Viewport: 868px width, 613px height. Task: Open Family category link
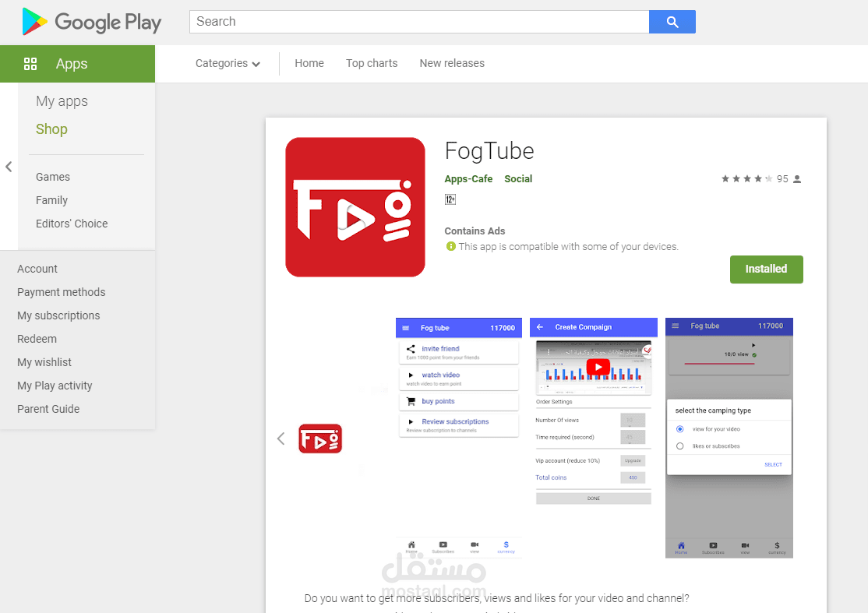point(51,200)
